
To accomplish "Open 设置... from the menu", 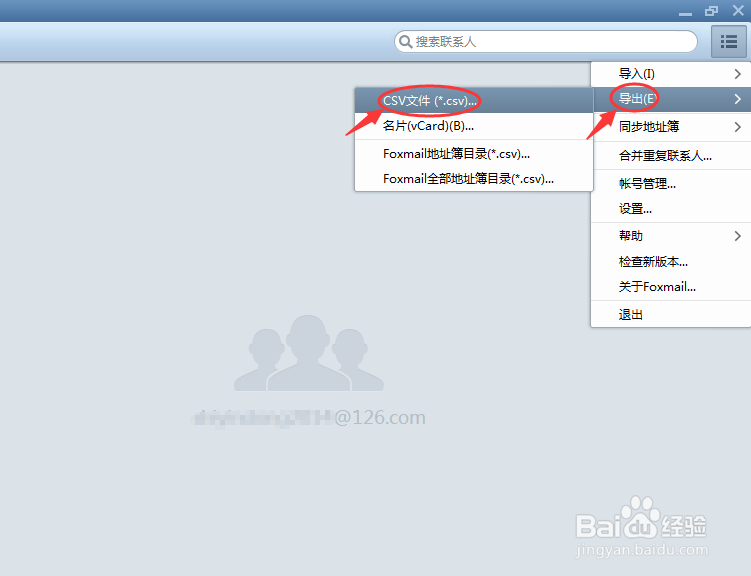I will click(x=671, y=209).
